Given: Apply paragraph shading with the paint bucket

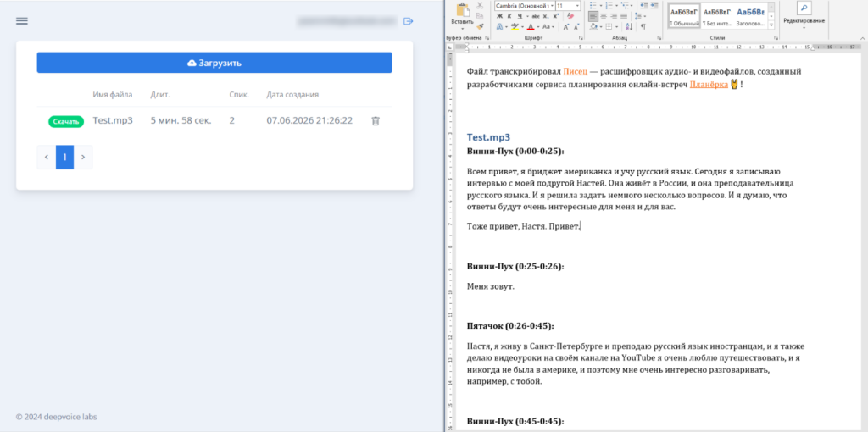Looking at the screenshot, I should (x=593, y=26).
